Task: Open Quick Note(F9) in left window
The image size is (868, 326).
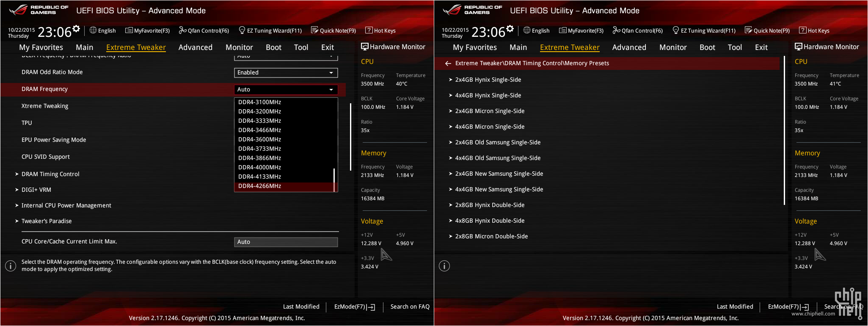Action: click(333, 30)
